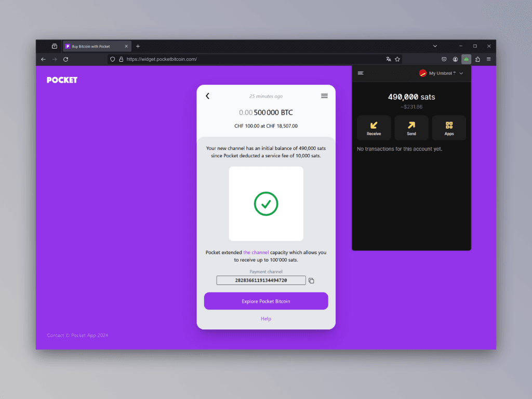Image resolution: width=532 pixels, height=399 pixels.
Task: Click the translate page icon
Action: click(389, 59)
